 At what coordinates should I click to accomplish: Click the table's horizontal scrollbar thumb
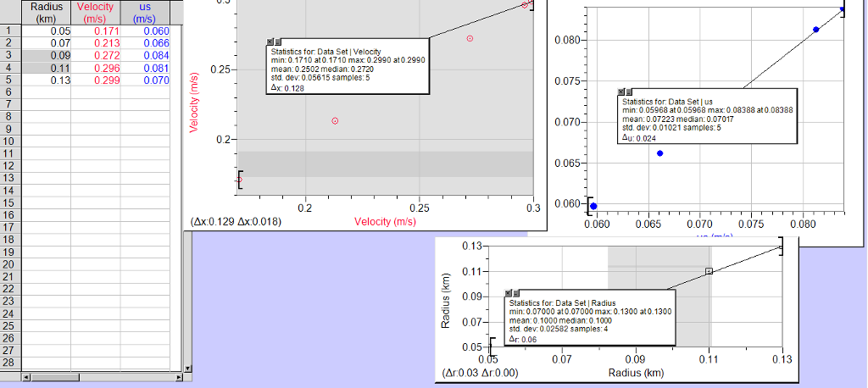point(55,378)
